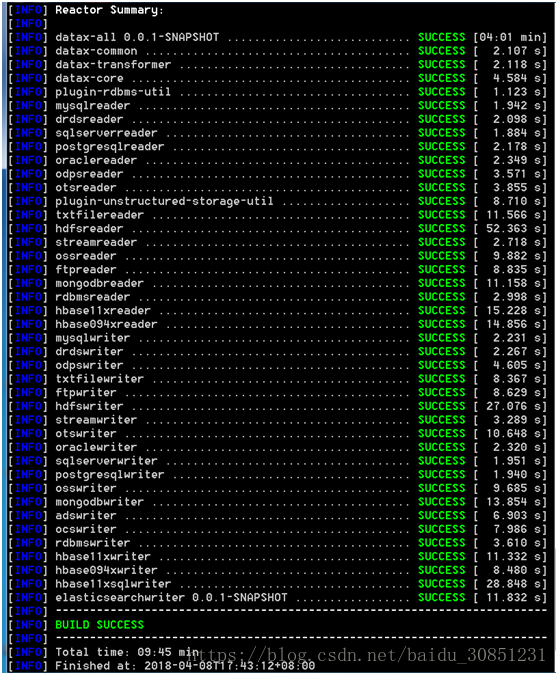The image size is (558, 675).
Task: Select the 'plugin-rdbms-util' module name
Action: pyautogui.click(x=113, y=92)
